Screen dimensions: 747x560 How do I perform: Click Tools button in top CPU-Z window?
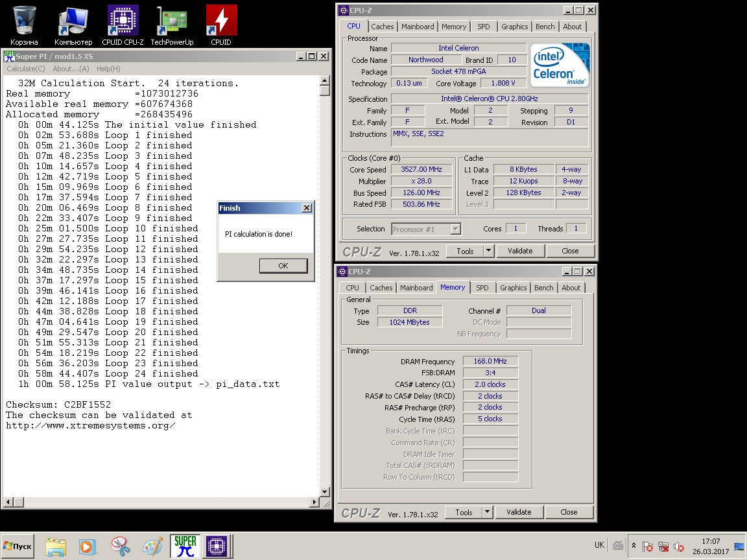[x=465, y=251]
